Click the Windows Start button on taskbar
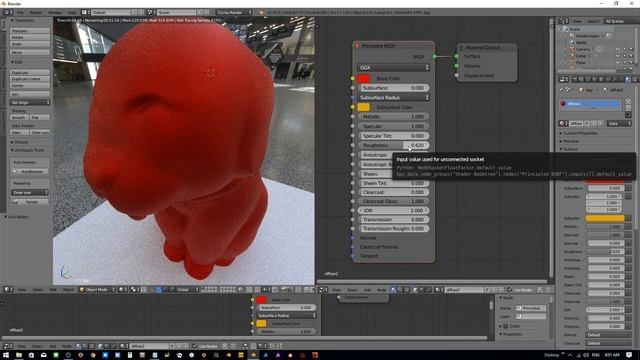640x360 pixels. [x=7, y=355]
